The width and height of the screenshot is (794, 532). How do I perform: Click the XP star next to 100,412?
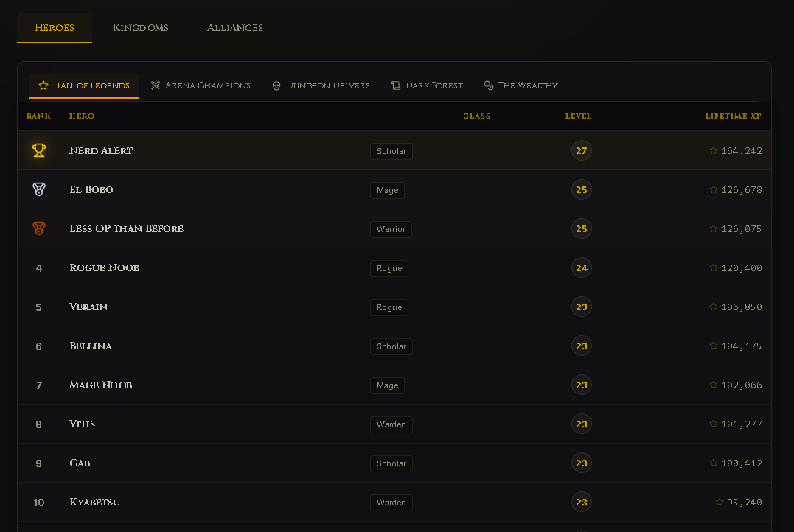pos(714,463)
